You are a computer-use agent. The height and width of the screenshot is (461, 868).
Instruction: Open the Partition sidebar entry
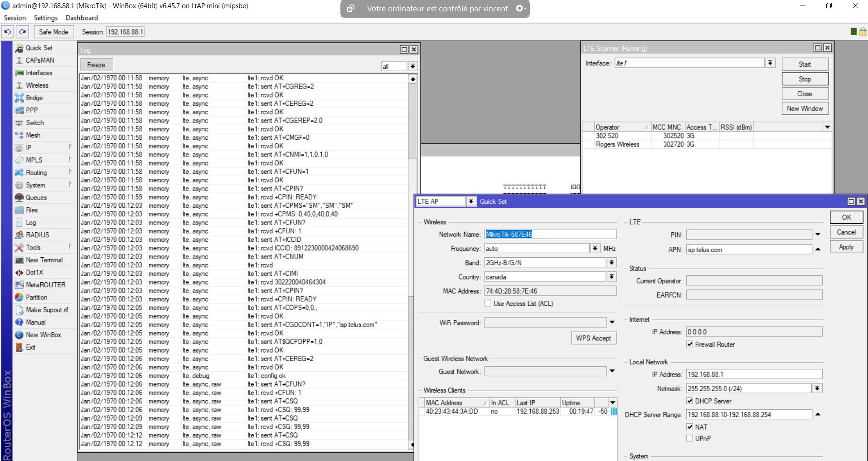pos(36,298)
